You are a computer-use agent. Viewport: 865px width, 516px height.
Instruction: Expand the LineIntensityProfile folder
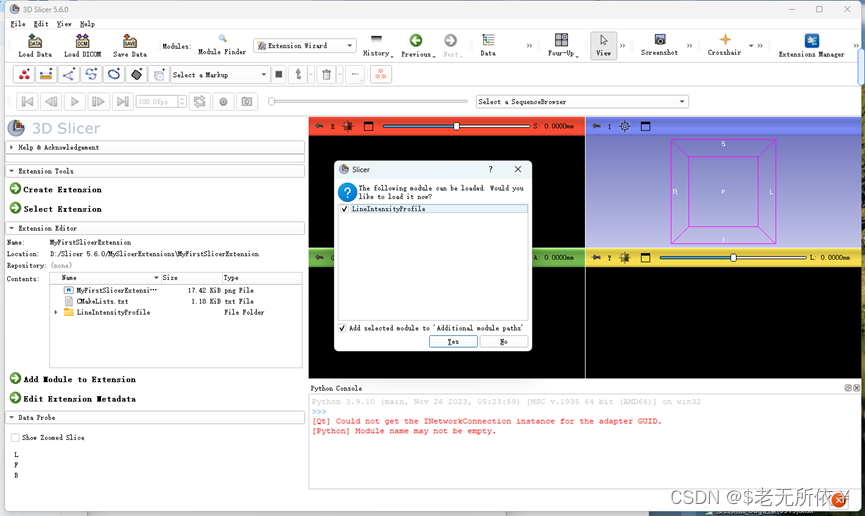coord(56,312)
